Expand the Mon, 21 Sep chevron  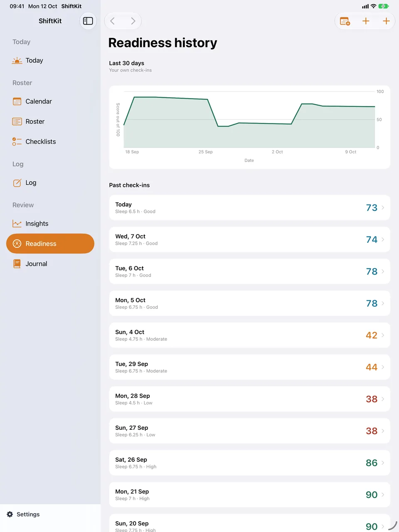coord(383,495)
